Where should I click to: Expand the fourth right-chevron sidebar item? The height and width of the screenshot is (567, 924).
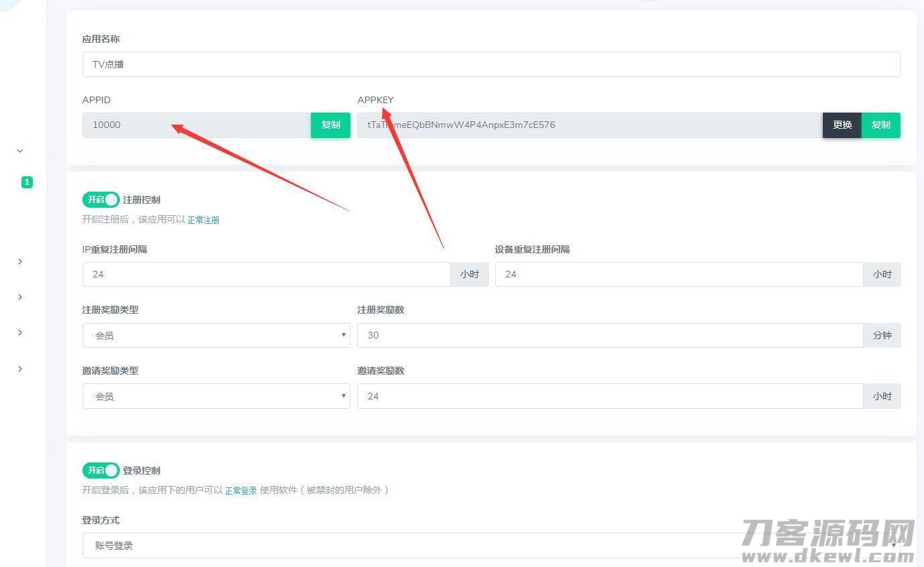[x=20, y=369]
